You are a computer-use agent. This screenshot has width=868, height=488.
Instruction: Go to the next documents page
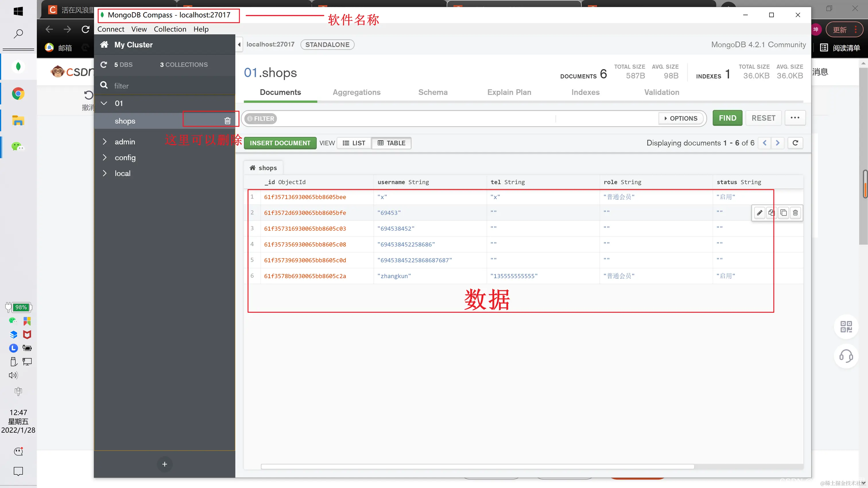point(778,143)
